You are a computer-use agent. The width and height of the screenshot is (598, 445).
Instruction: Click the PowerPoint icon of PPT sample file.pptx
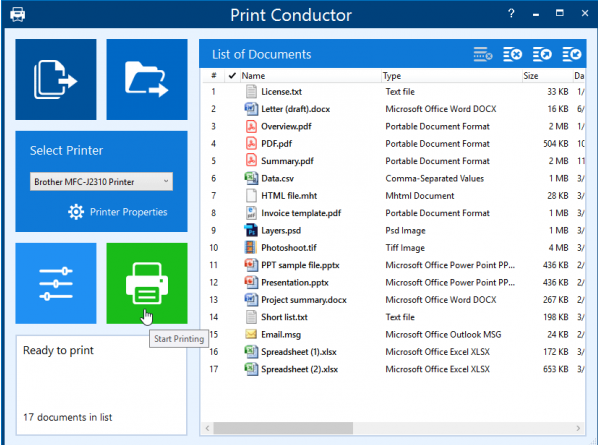[x=251, y=265]
